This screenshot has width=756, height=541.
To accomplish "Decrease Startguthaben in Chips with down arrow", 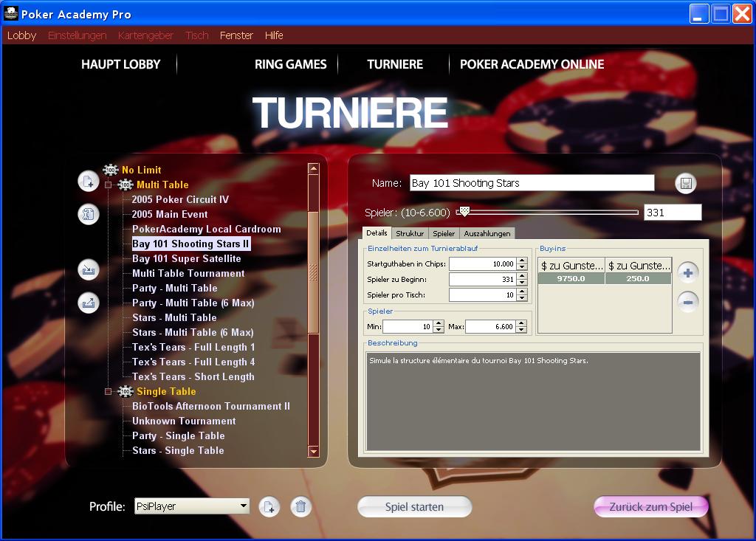I will click(522, 267).
